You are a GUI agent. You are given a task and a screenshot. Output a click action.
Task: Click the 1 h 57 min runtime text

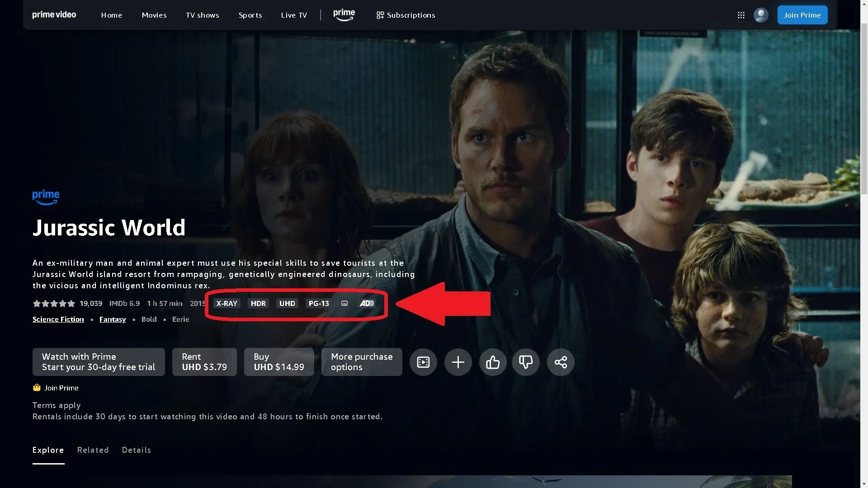(x=165, y=303)
